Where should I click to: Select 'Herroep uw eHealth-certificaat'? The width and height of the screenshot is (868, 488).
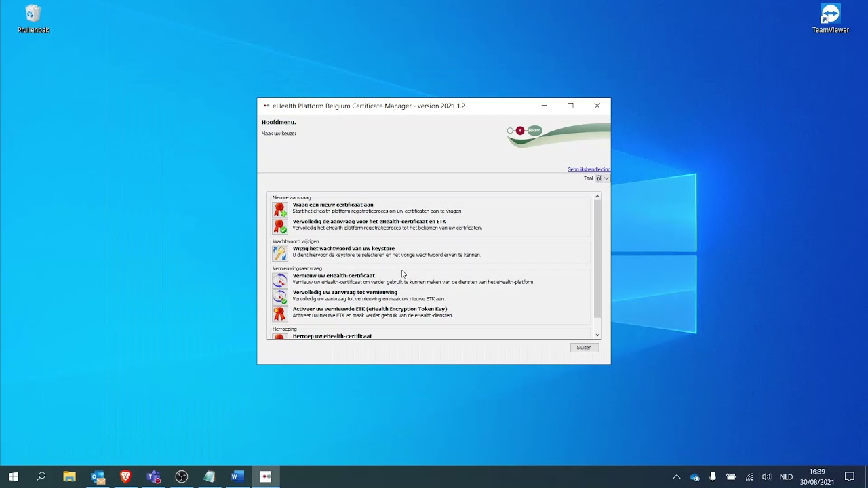332,336
